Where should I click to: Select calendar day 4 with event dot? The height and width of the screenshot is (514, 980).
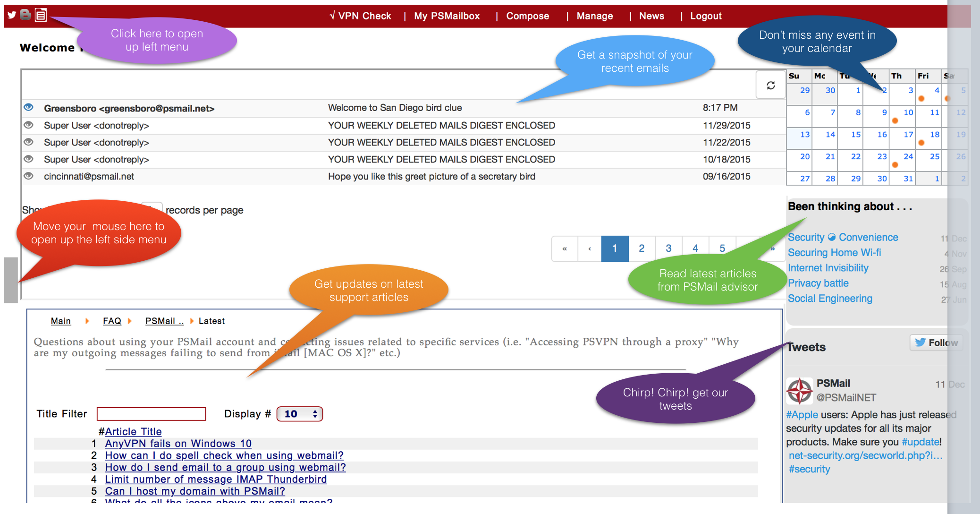(x=929, y=94)
